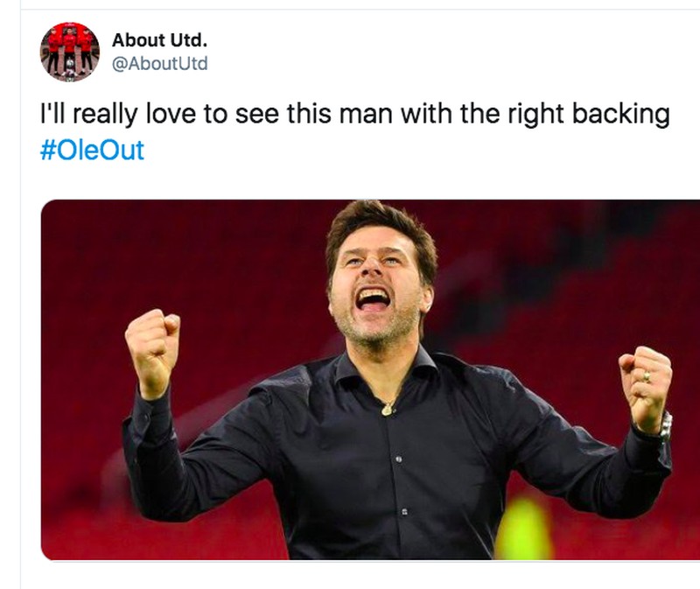Click the tweet text sentence body
The height and width of the screenshot is (589, 700).
pos(350,115)
